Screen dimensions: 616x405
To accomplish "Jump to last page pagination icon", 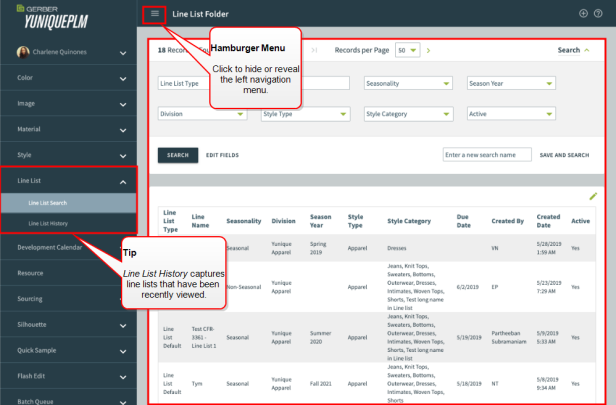I will pos(316,49).
